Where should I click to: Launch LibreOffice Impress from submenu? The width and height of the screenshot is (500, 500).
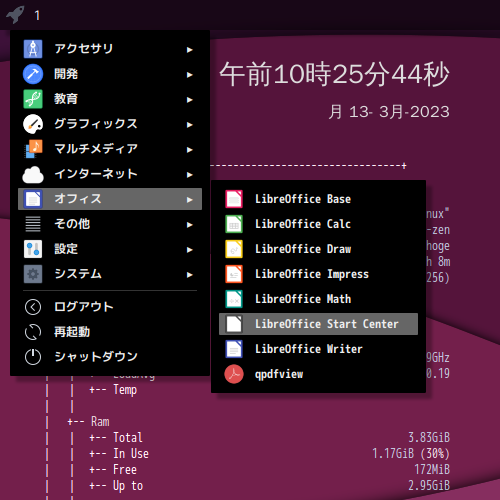click(x=318, y=274)
